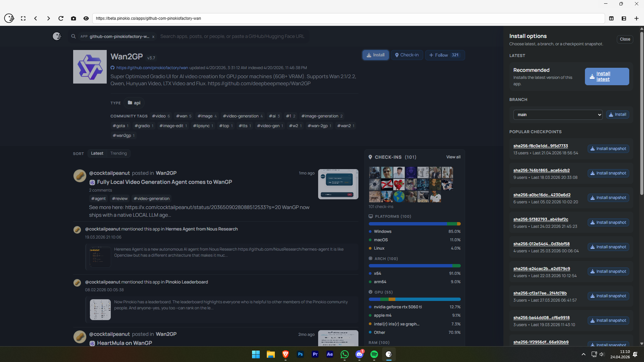Screen dimensions: 644x362
Task: Open checkpoint sha256:012e54d4 link
Action: (541, 244)
